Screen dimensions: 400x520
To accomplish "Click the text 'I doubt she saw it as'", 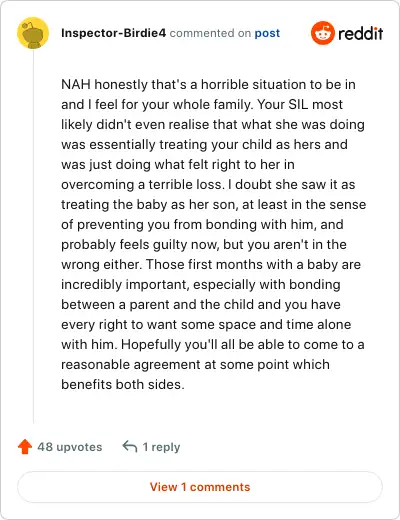I will coord(292,184).
